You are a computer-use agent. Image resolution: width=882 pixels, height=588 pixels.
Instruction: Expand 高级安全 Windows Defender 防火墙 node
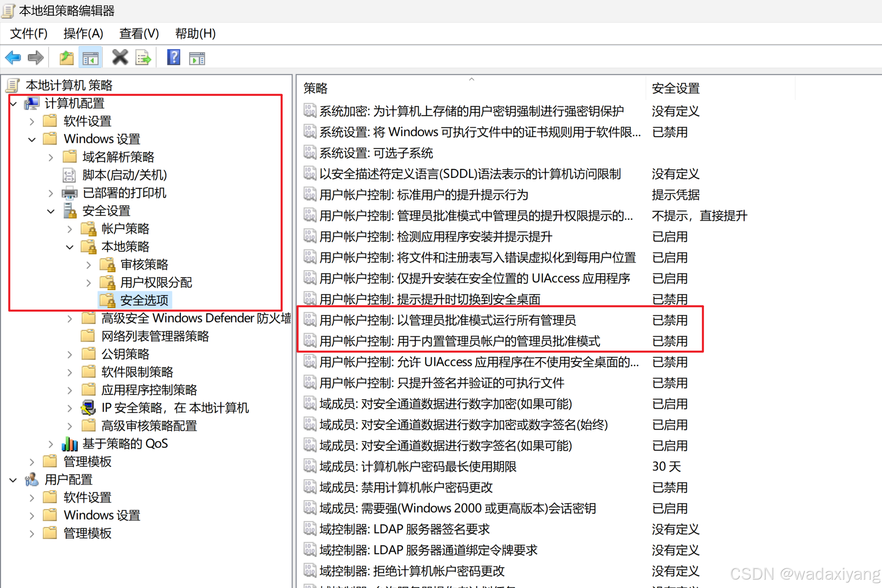70,318
